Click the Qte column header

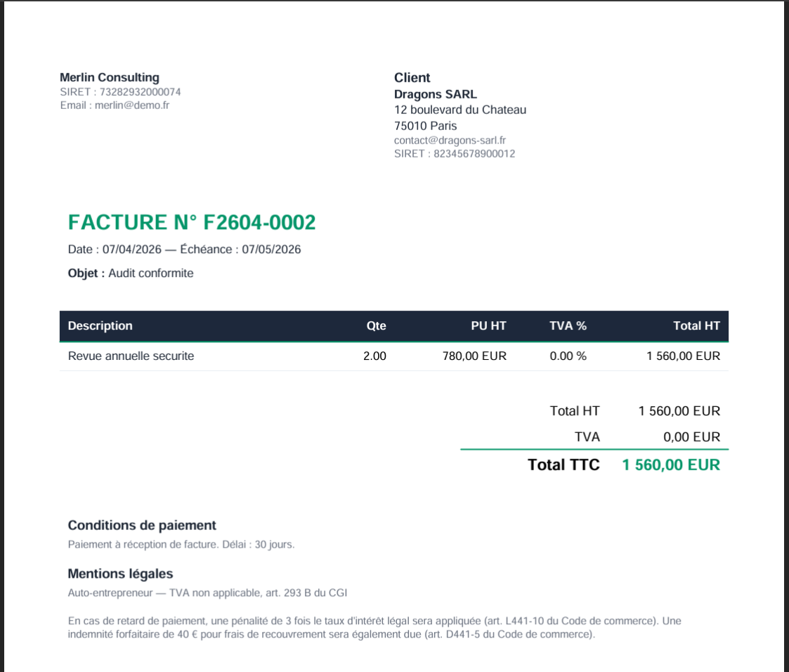coord(376,325)
